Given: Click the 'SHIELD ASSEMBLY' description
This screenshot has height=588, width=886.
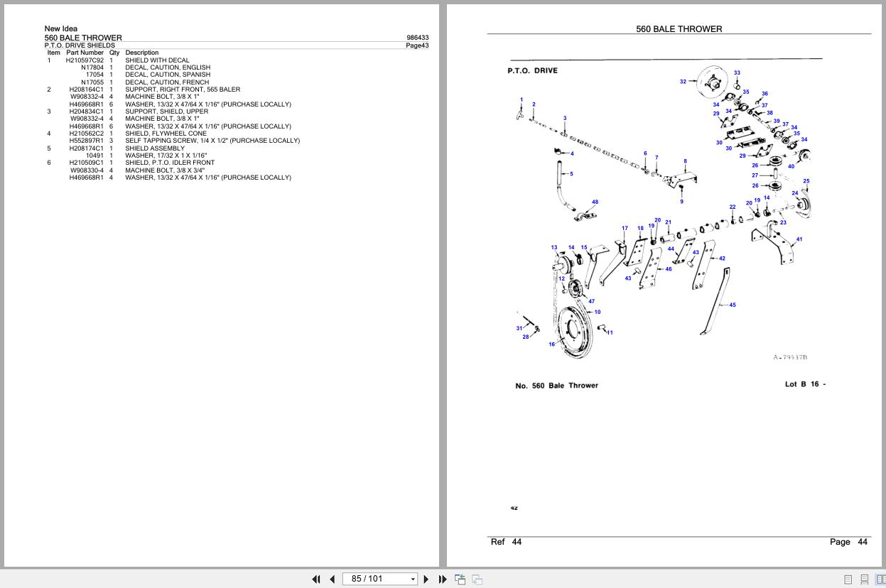Looking at the screenshot, I should click(155, 148).
